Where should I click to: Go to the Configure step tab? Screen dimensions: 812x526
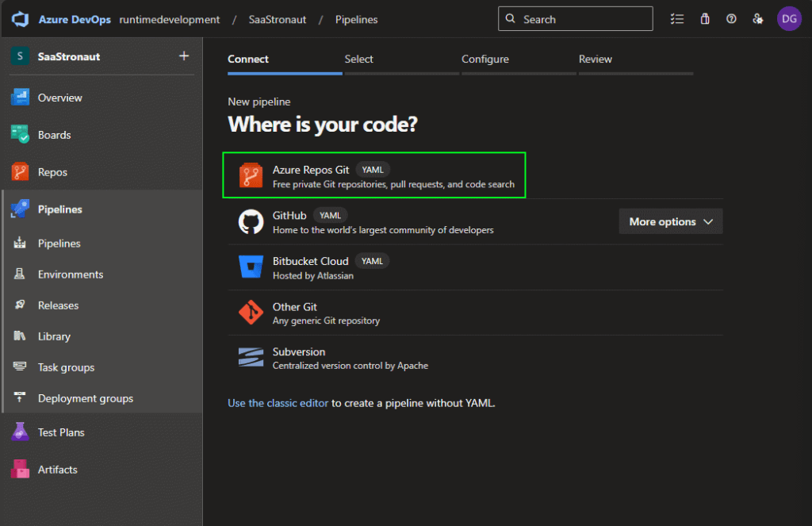coord(485,60)
